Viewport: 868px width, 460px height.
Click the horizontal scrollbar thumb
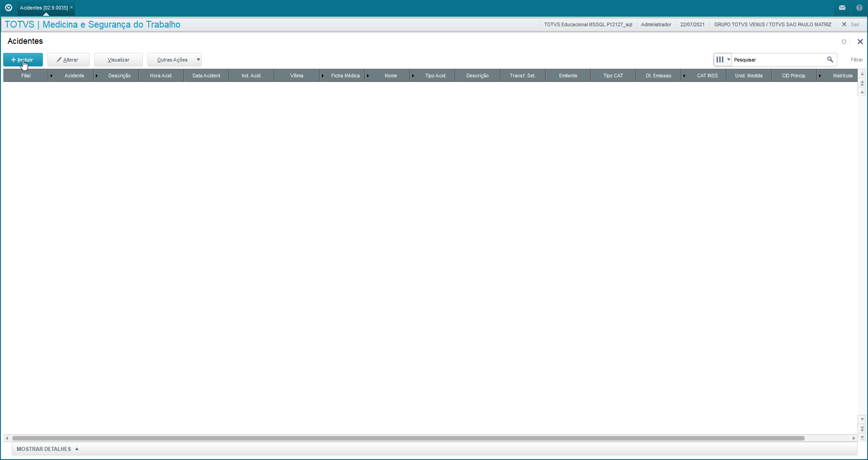click(x=408, y=438)
